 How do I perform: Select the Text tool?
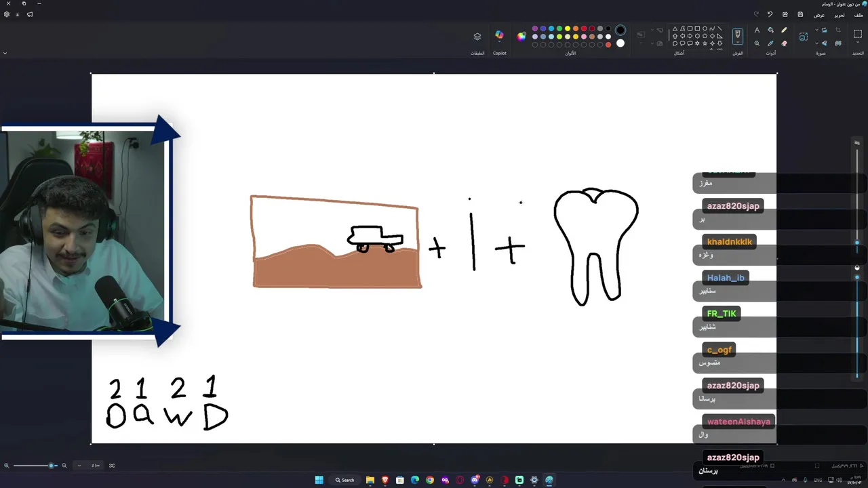[757, 30]
